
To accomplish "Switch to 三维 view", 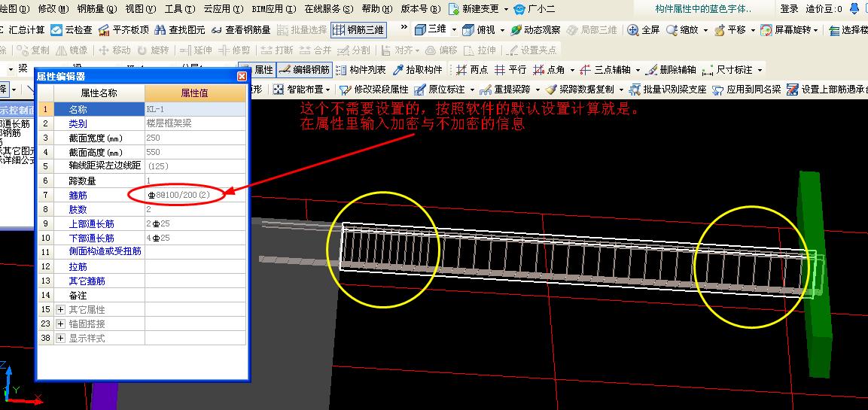I will tap(431, 30).
